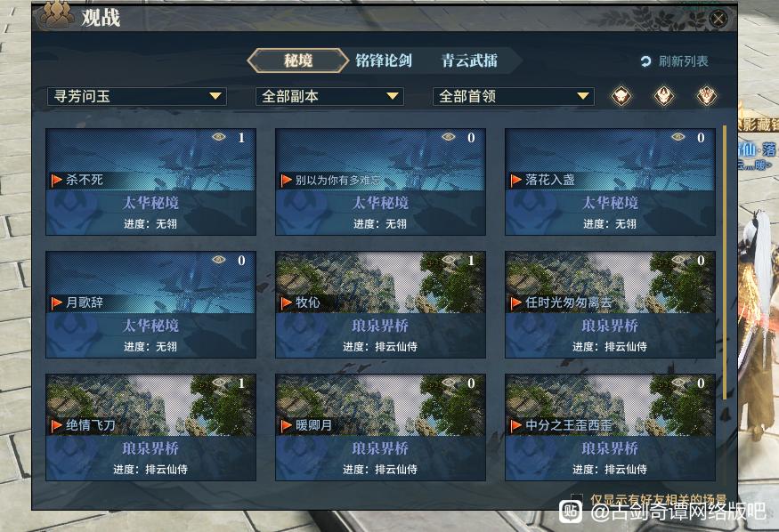
Task: Click the orange flag beside 暖卿月
Action: (x=286, y=425)
